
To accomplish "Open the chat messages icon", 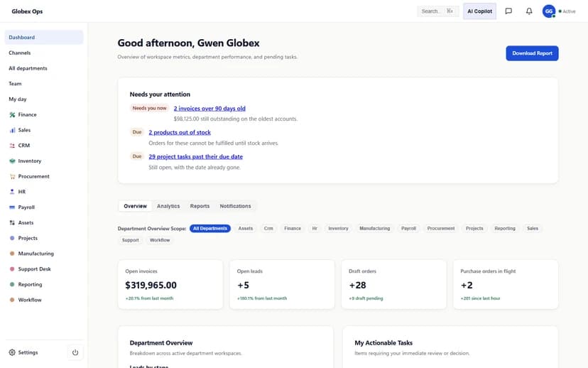I will pos(508,11).
